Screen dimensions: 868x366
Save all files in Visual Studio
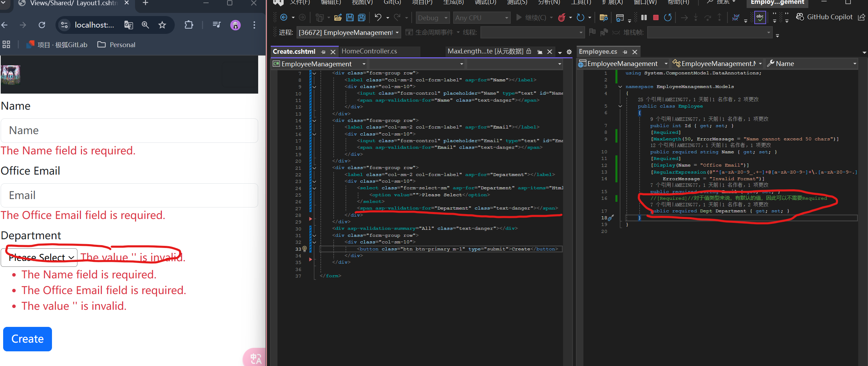[x=362, y=17]
